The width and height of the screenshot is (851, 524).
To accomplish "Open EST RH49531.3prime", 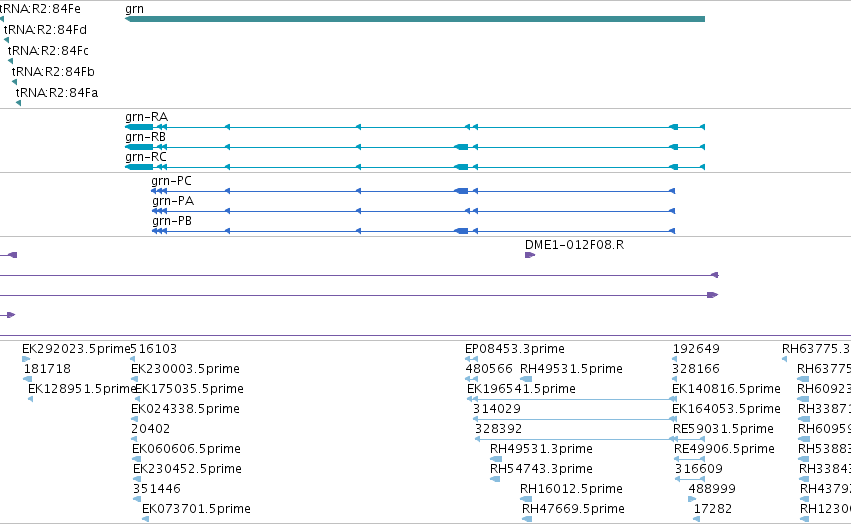I will (541, 449).
